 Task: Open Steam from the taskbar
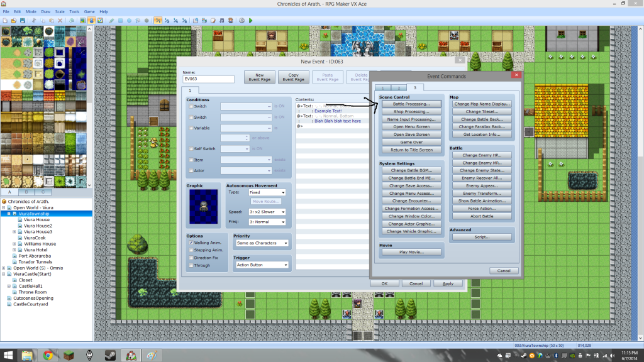[109, 354]
